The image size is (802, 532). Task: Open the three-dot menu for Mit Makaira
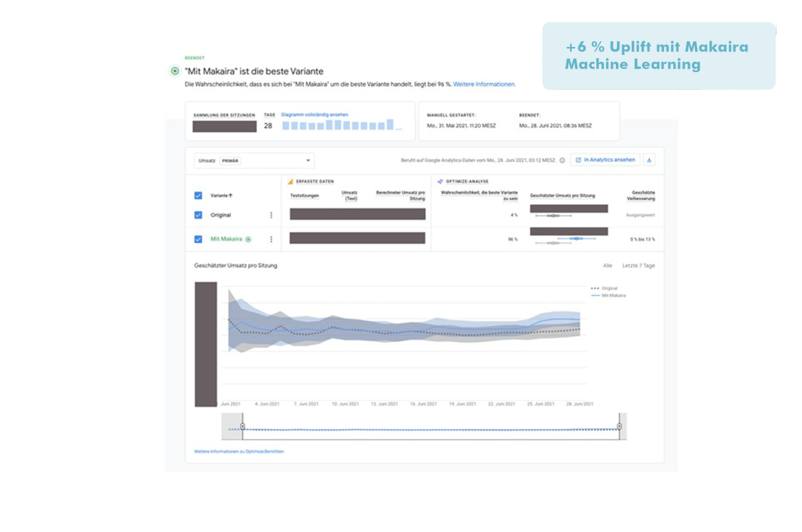(271, 239)
